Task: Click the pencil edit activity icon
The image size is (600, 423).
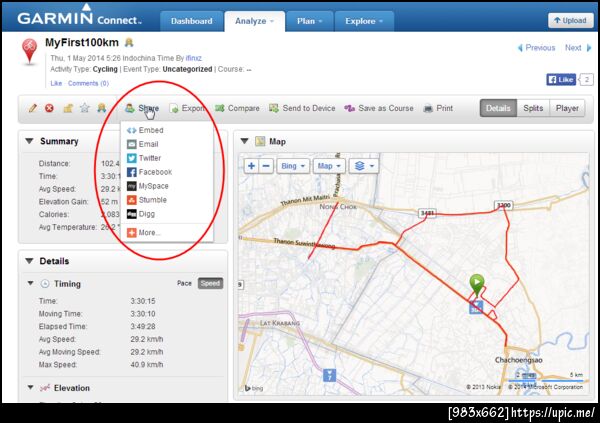Action: pyautogui.click(x=33, y=108)
